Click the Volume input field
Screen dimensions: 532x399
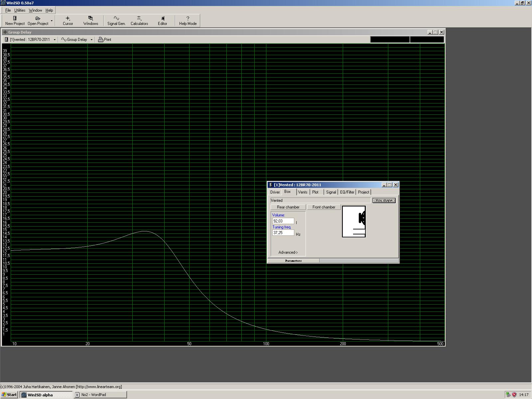click(x=283, y=221)
